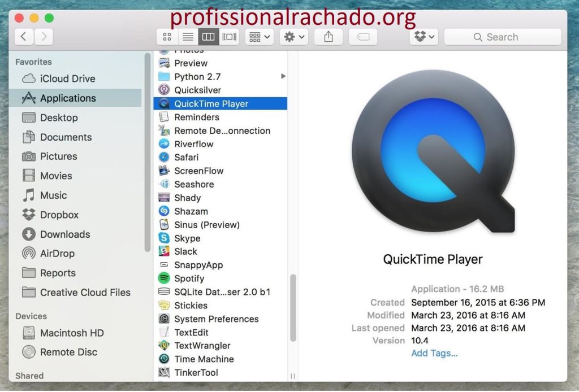Go back with the left arrow button

(24, 37)
